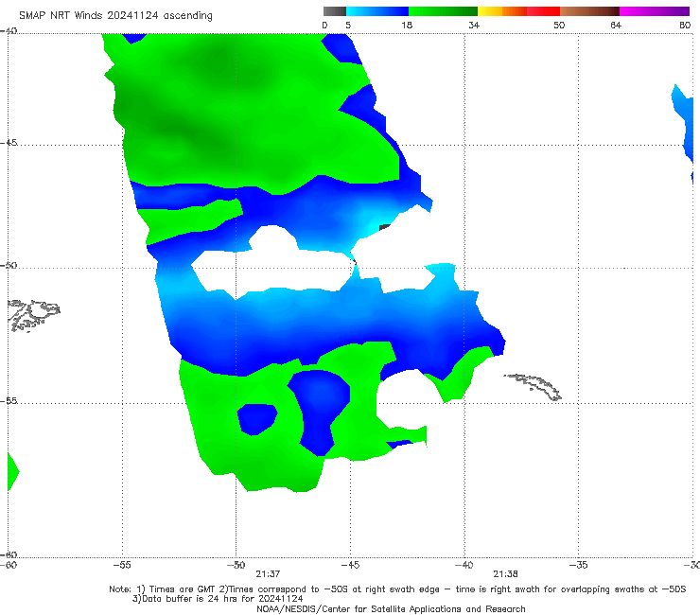Click the Falkland Islands coastline outline
Image resolution: width=700 pixels, height=615 pixels.
coord(33,315)
